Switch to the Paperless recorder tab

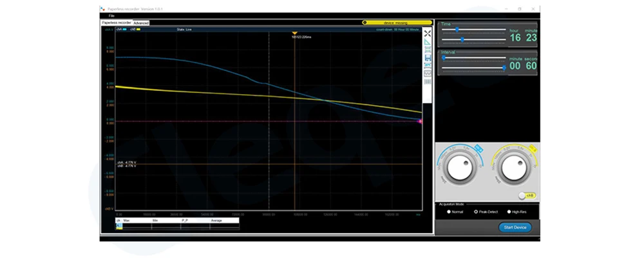pos(117,23)
